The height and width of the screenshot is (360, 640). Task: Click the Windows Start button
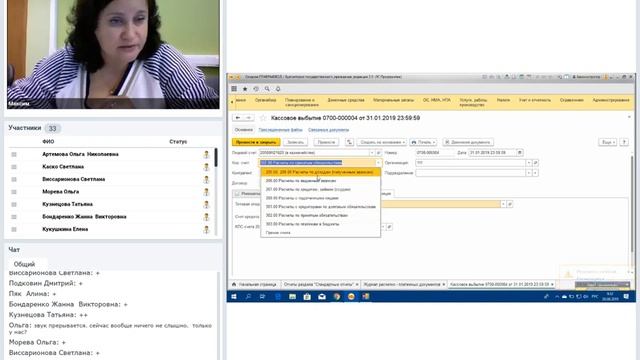pyautogui.click(x=234, y=297)
